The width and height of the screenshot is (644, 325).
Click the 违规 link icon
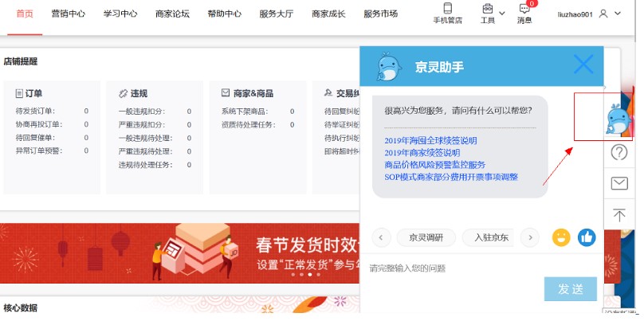pyautogui.click(x=123, y=93)
